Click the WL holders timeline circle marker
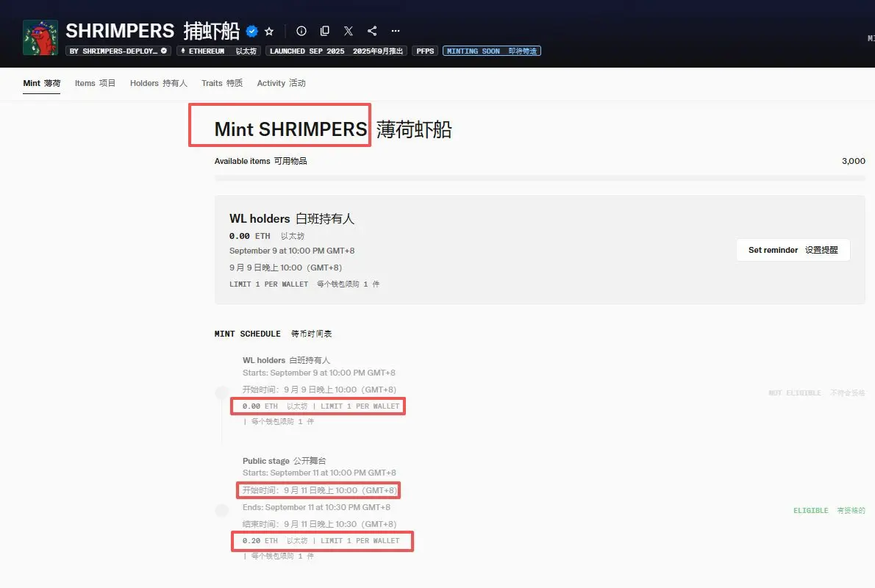 click(222, 392)
